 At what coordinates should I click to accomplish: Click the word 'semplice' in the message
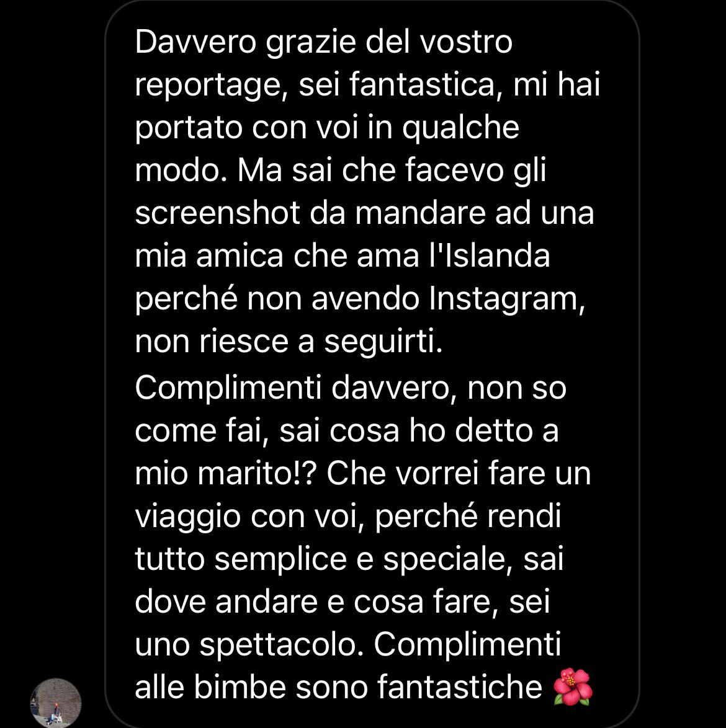tap(280, 559)
